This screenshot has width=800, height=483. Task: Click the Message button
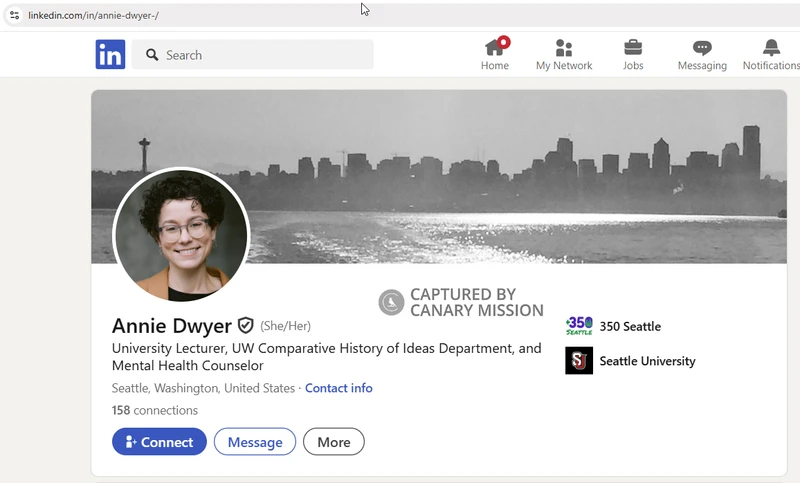tap(255, 442)
